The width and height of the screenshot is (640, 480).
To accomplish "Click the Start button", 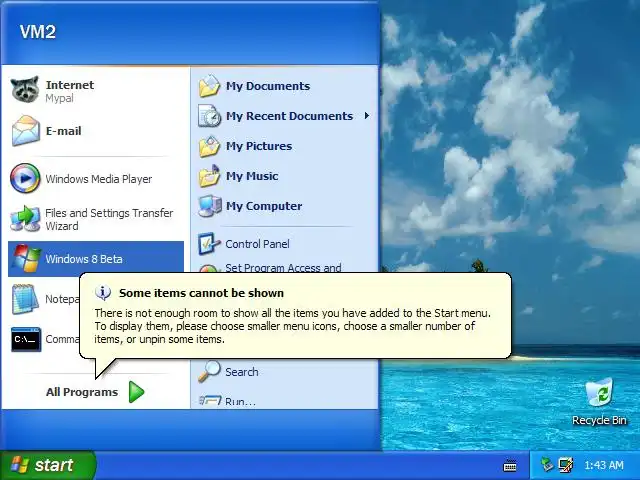I will (x=48, y=465).
